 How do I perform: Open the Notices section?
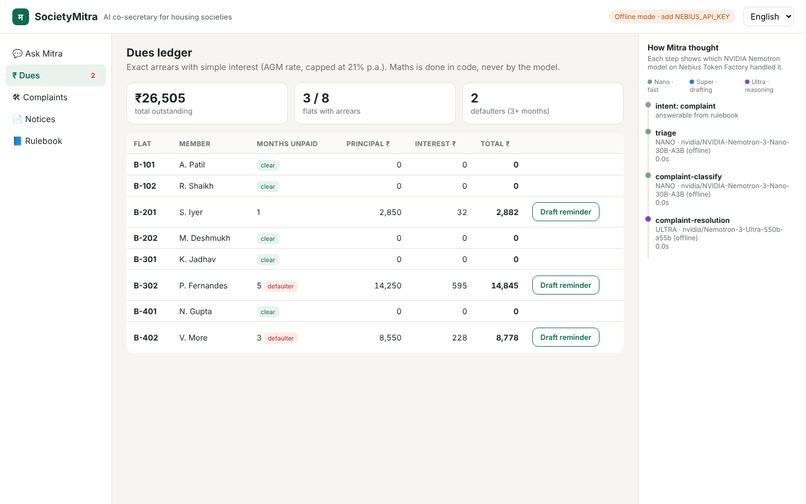[56, 119]
